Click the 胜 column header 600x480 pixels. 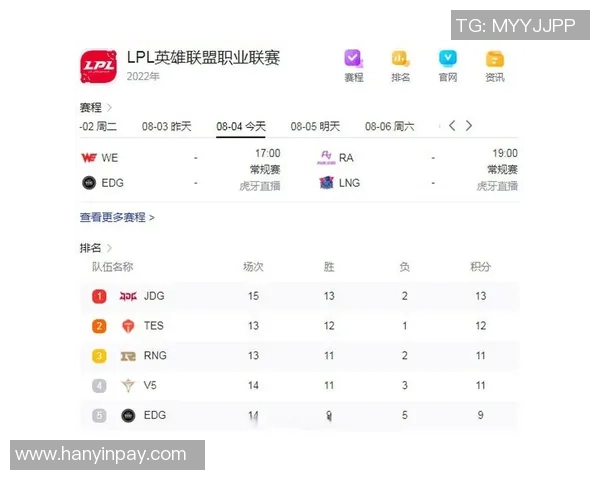pyautogui.click(x=329, y=267)
